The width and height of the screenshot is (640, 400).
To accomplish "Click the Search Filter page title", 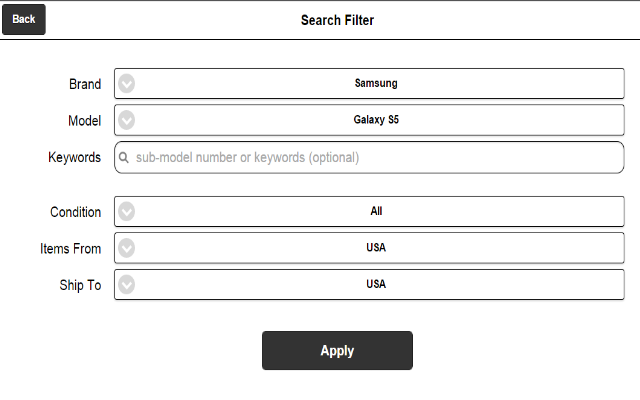I will click(x=337, y=20).
